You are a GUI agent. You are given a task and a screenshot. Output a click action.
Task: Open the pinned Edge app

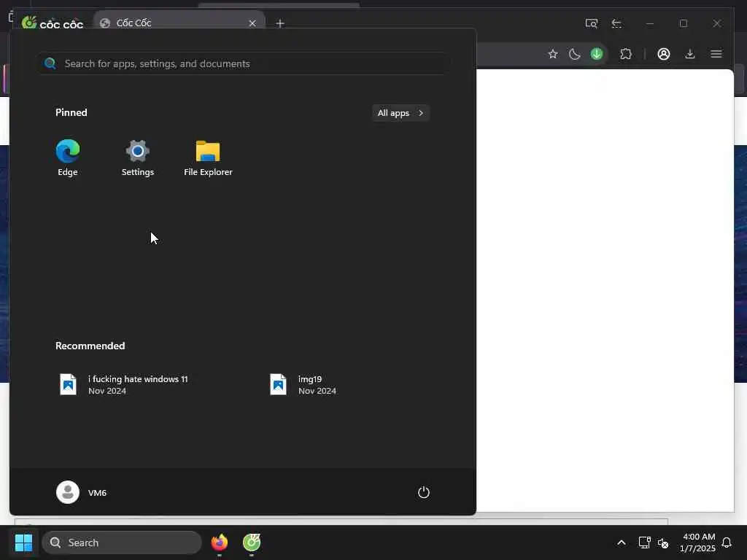tap(68, 158)
